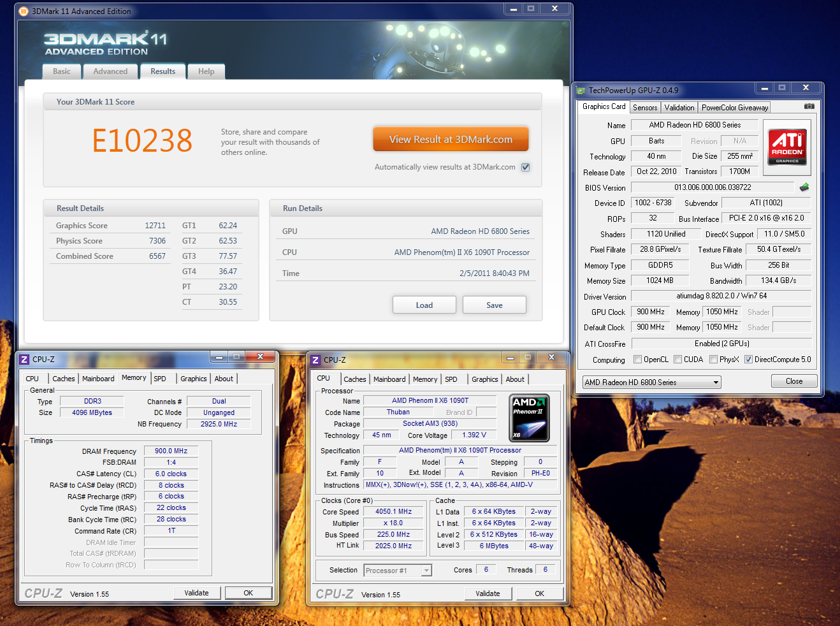Image resolution: width=840 pixels, height=626 pixels.
Task: Click the Save button in Run Details
Action: [495, 305]
